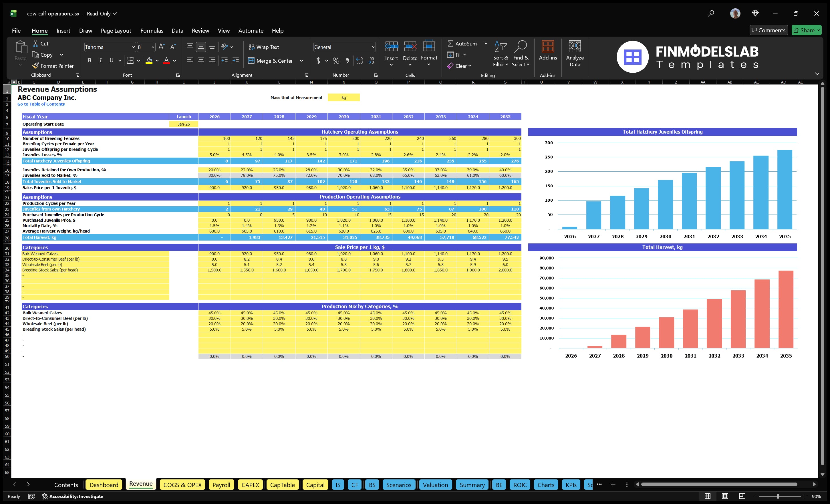830x504 pixels.
Task: Apply Percent Style formatting
Action: pyautogui.click(x=336, y=61)
